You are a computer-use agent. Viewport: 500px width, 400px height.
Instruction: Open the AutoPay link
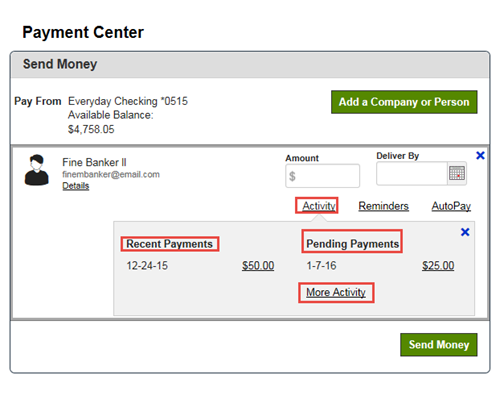pos(451,206)
